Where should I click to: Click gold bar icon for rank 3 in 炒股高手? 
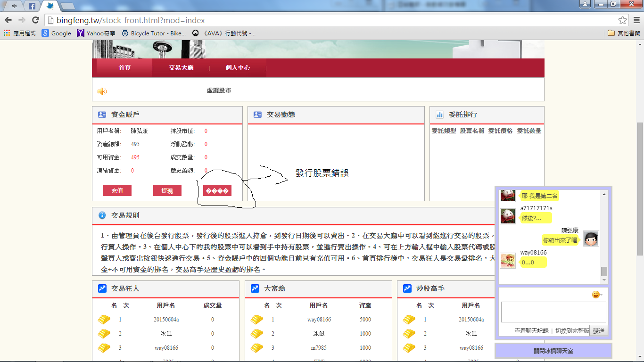409,348
